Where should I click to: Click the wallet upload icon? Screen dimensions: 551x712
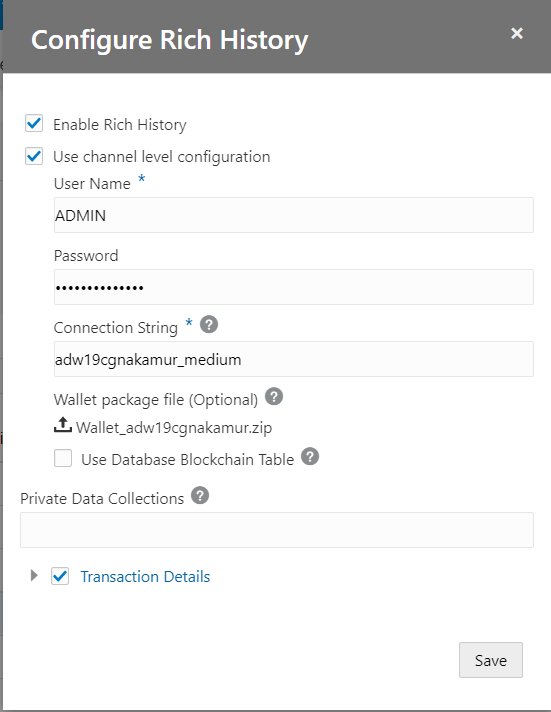click(63, 425)
